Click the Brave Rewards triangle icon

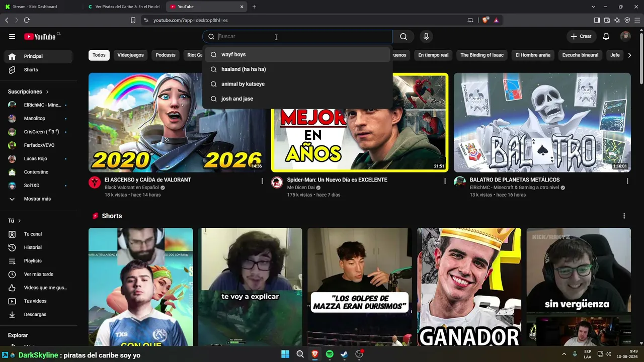(x=496, y=20)
